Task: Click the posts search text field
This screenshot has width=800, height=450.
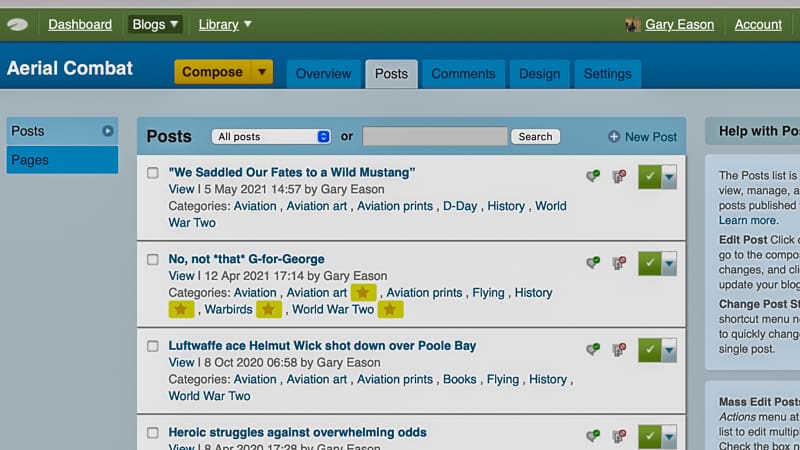Action: click(434, 137)
